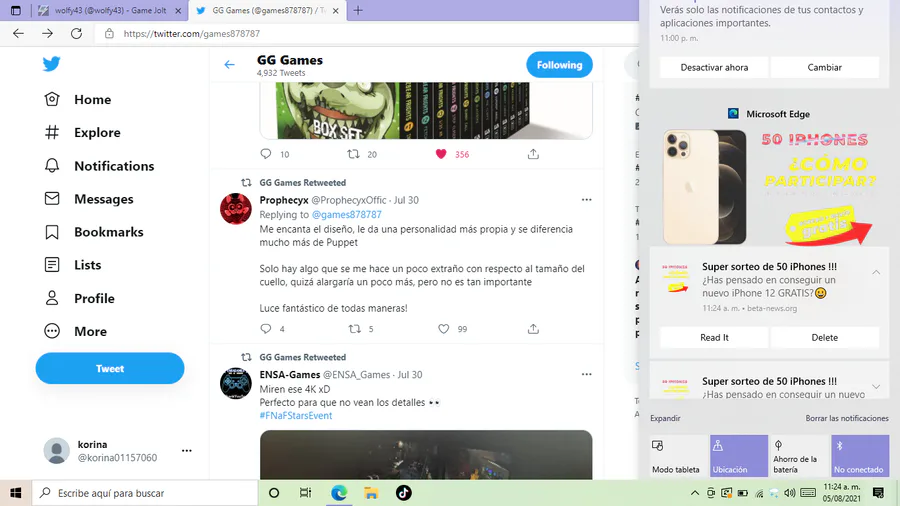This screenshot has width=900, height=506.
Task: Open the vertical tabs menu icon
Action: coord(16,10)
